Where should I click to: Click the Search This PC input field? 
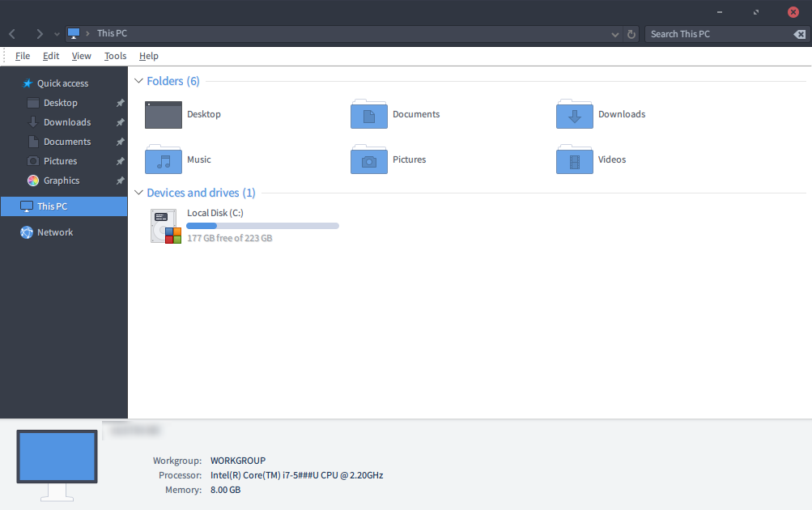click(716, 34)
